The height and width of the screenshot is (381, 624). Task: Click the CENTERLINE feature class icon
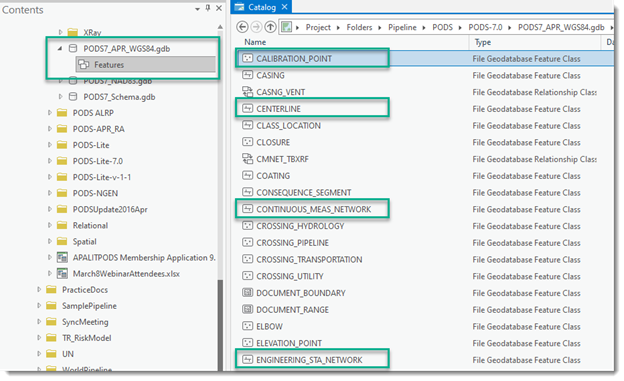[248, 108]
